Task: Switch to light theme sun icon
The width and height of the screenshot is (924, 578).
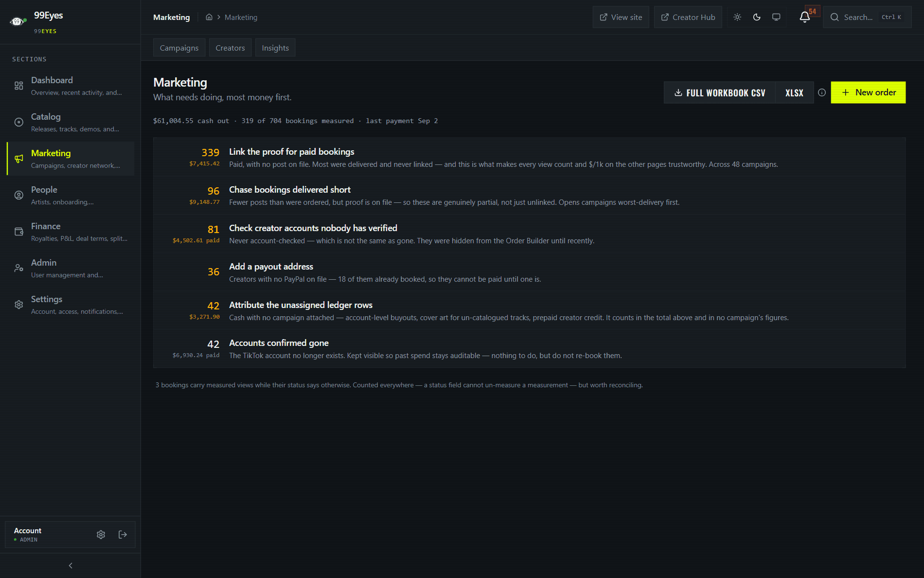Action: click(x=737, y=17)
